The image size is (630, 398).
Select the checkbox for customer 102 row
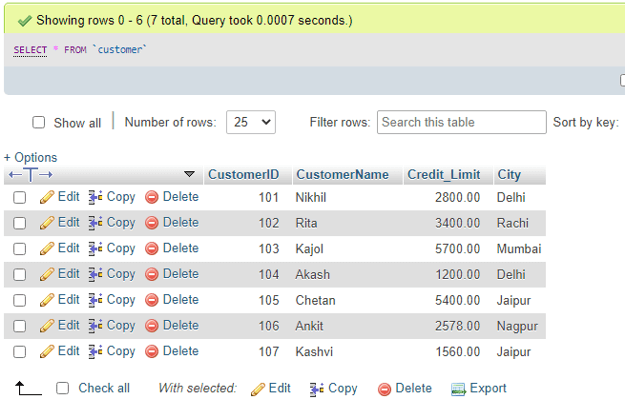coord(19,223)
